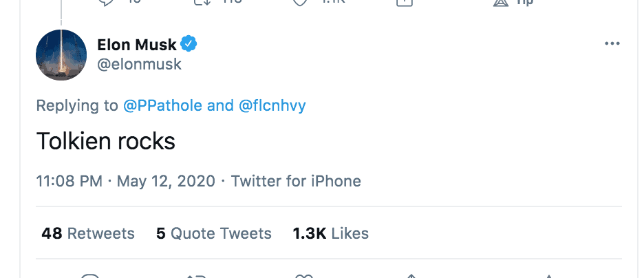Click the tip icon below the tweet
The width and height of the screenshot is (644, 278).
[x=548, y=275]
